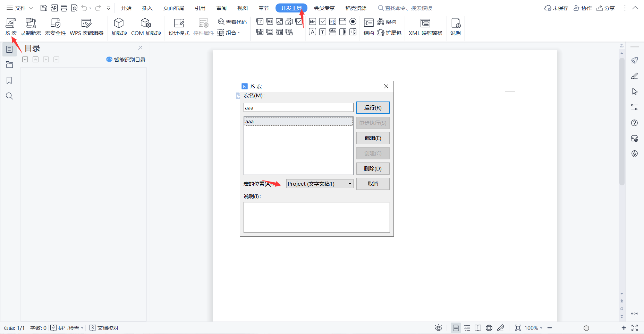The width and height of the screenshot is (644, 334).
Task: Collapse the ribbon with top-right chevron
Action: click(x=635, y=8)
